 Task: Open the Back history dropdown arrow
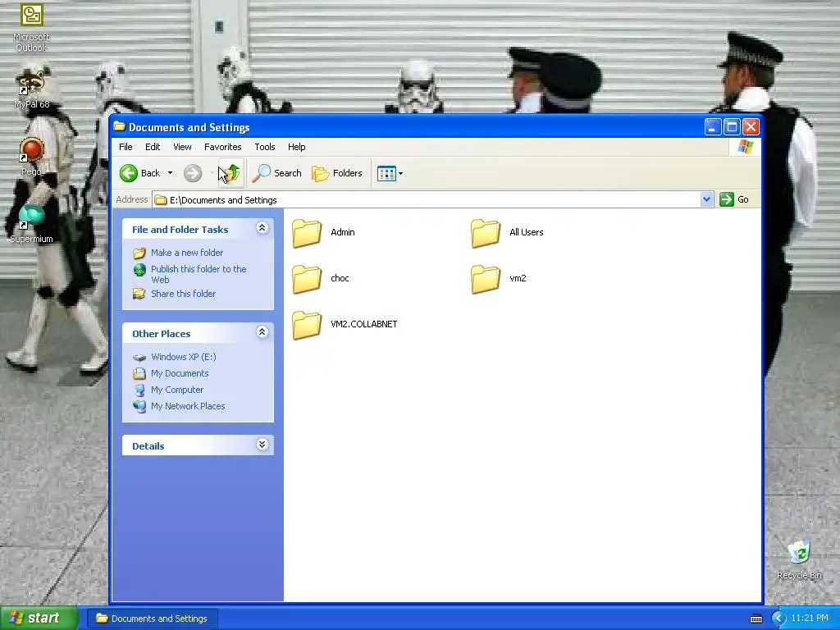click(170, 173)
